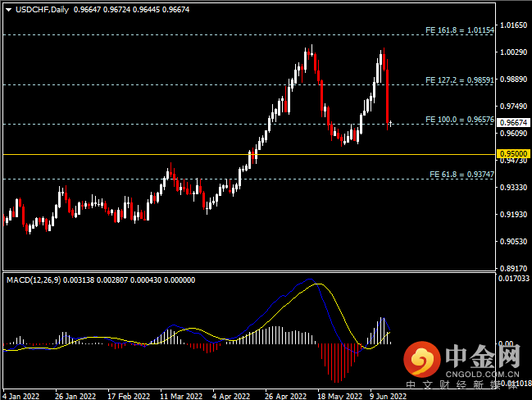Click the yellow 0.95000 price level tag
Viewport: 532px width, 400px height.
click(514, 154)
